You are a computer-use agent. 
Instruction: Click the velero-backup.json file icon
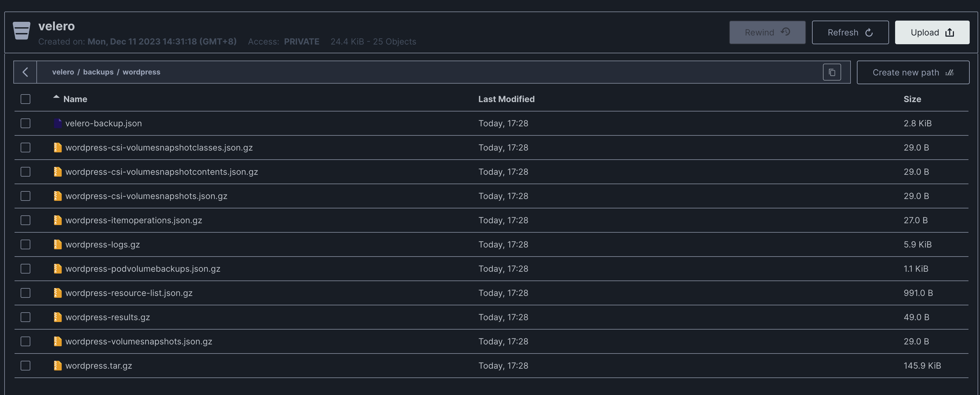tap(57, 123)
